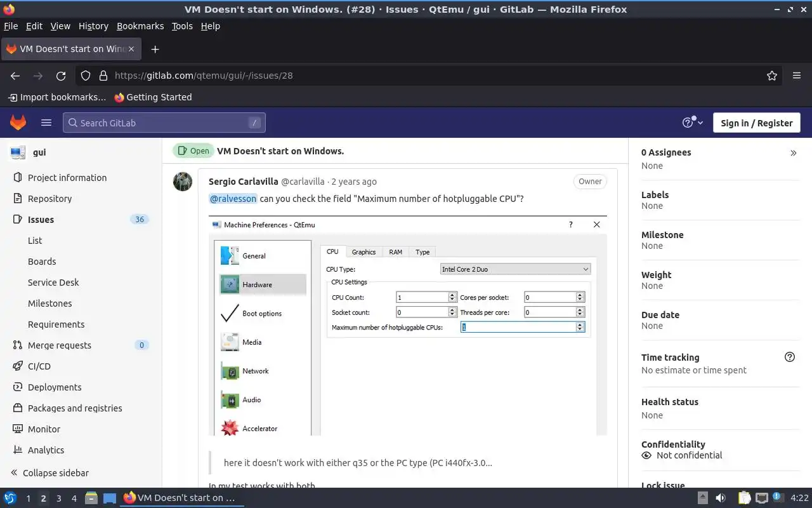Screen dimensions: 812x508
Task: Select the 'VM Doesn't start on Windows' browser tab
Action: [70, 49]
